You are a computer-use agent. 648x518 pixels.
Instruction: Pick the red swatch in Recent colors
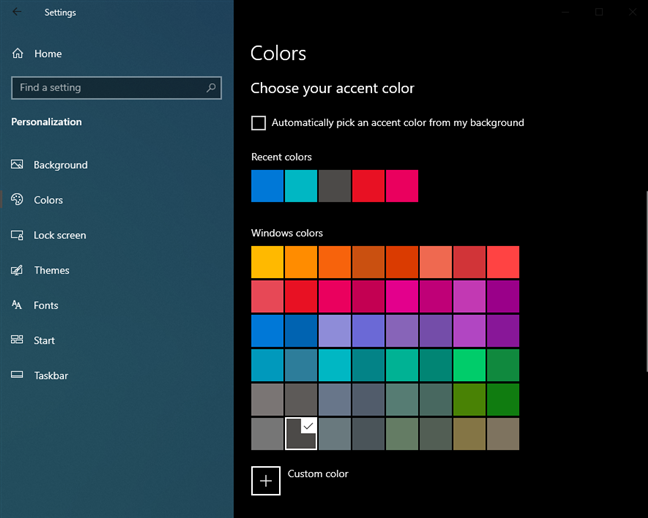[x=368, y=186]
